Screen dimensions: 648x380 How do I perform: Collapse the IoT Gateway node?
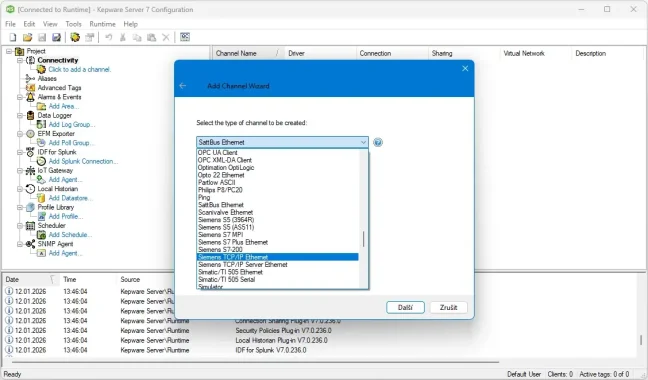coord(20,171)
